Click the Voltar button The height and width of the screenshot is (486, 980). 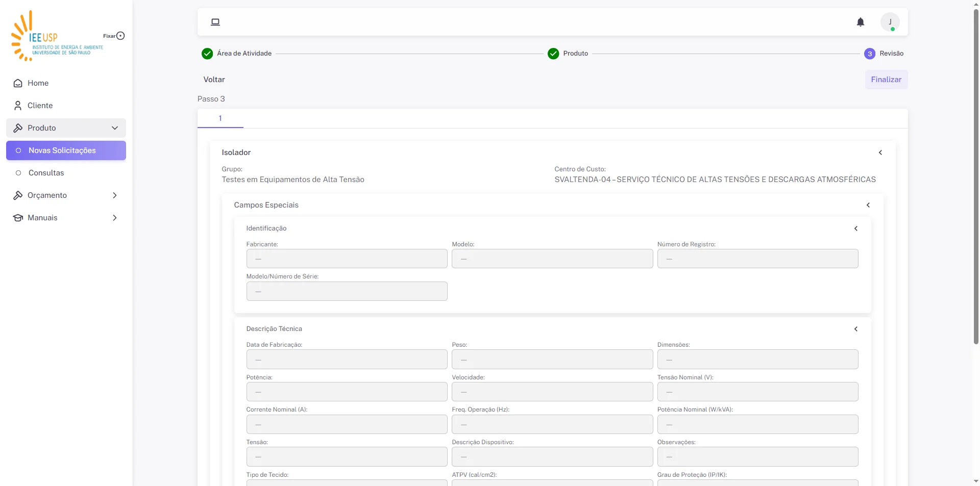pos(214,80)
